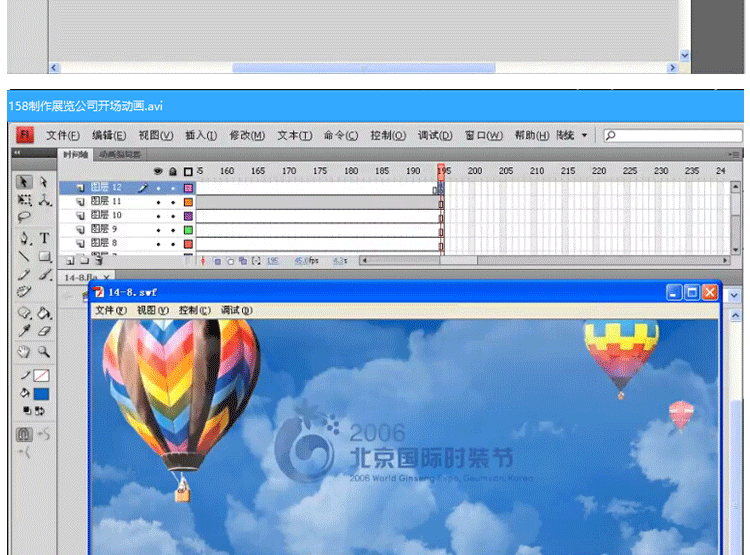Image resolution: width=750 pixels, height=555 pixels.
Task: Collapse the tools panel double arrow
Action: [18, 153]
